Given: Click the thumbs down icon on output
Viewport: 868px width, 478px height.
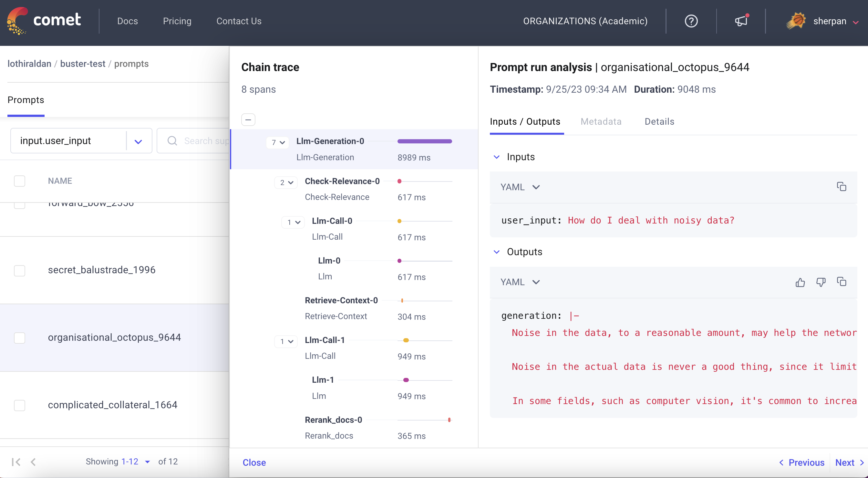Looking at the screenshot, I should [x=820, y=282].
